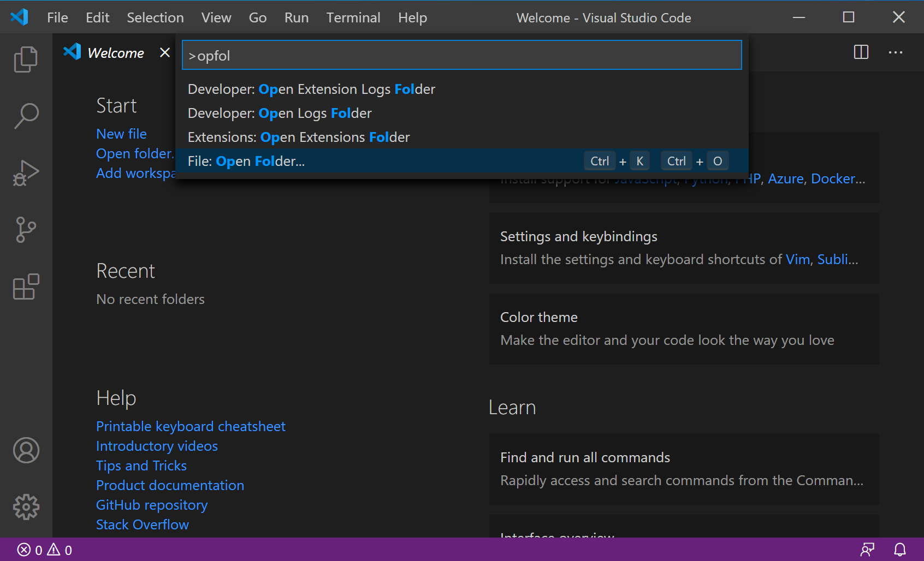This screenshot has width=924, height=561.
Task: Open 'Printable keyboard cheatsheet' link
Action: tap(191, 426)
